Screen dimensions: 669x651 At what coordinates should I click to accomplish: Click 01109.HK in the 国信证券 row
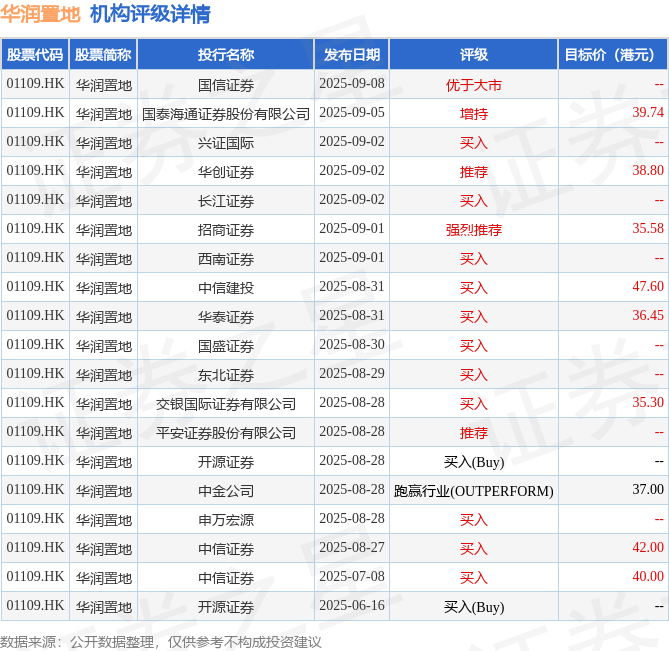pyautogui.click(x=35, y=83)
